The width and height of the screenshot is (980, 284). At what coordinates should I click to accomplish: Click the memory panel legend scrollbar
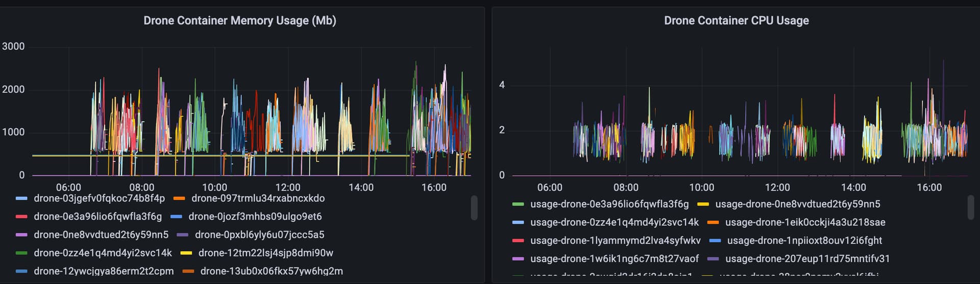474,208
